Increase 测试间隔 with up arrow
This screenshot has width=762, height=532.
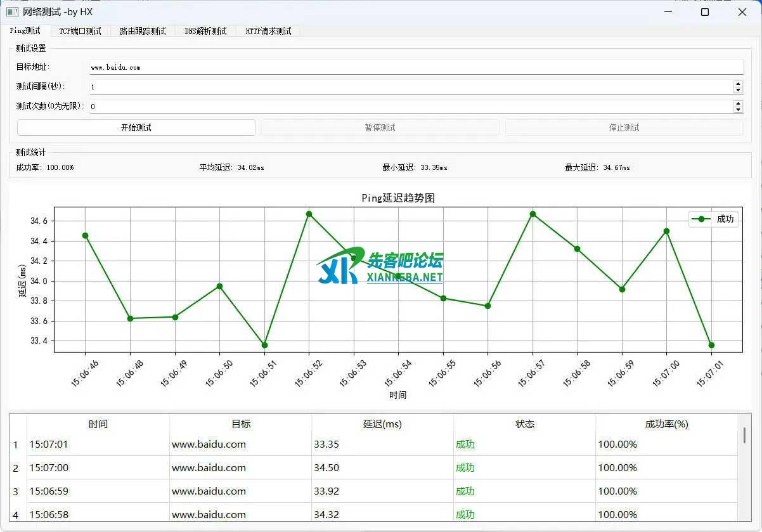click(738, 84)
